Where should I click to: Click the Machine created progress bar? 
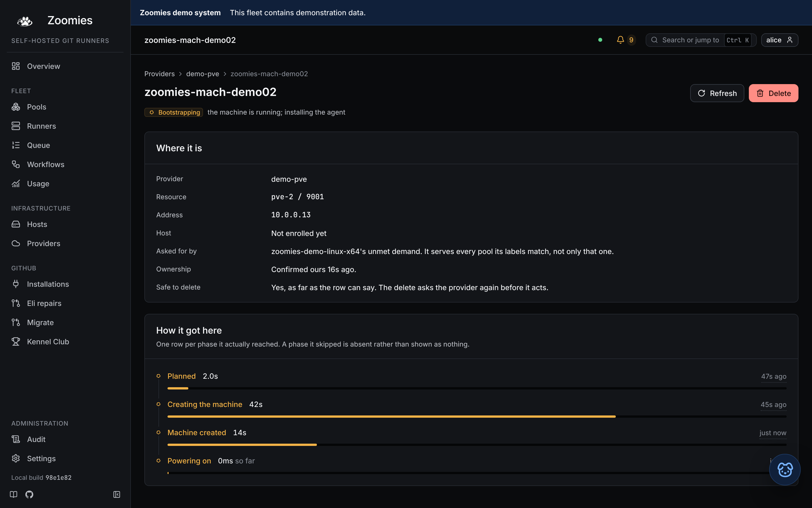tap(477, 445)
